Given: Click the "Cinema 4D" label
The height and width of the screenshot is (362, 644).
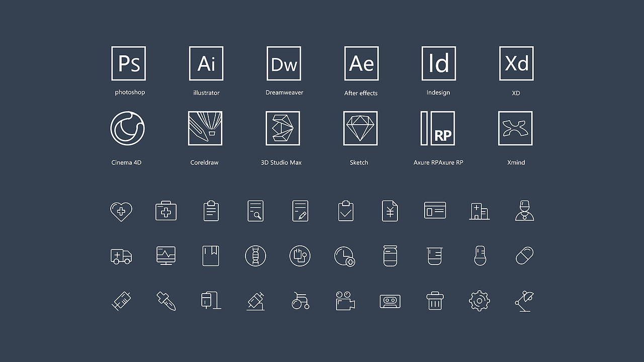Looking at the screenshot, I should point(126,162).
